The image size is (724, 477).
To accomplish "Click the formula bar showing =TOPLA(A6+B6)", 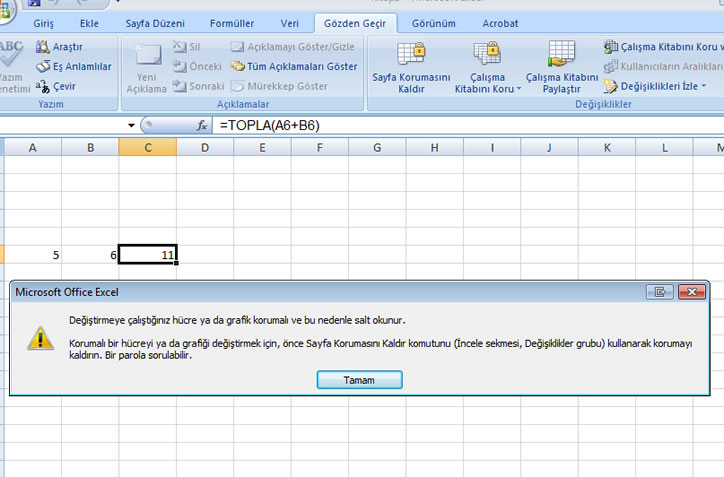I will 468,125.
